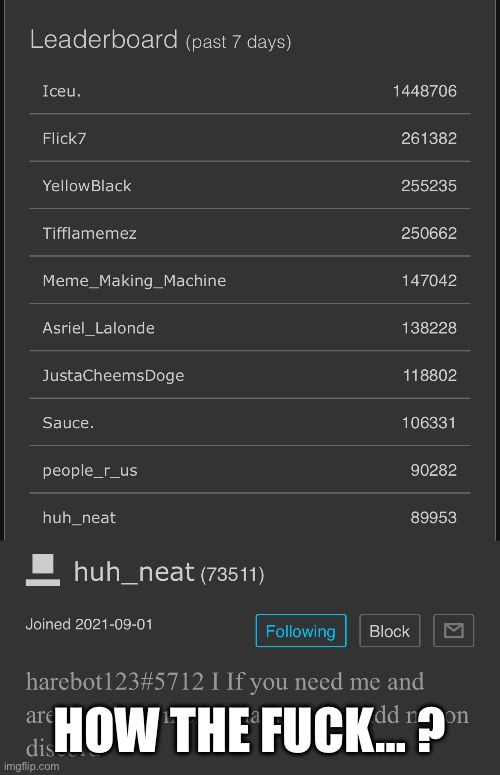This screenshot has height=775, width=500.
Task: Click the huh_neat profile username heading
Action: (134, 572)
